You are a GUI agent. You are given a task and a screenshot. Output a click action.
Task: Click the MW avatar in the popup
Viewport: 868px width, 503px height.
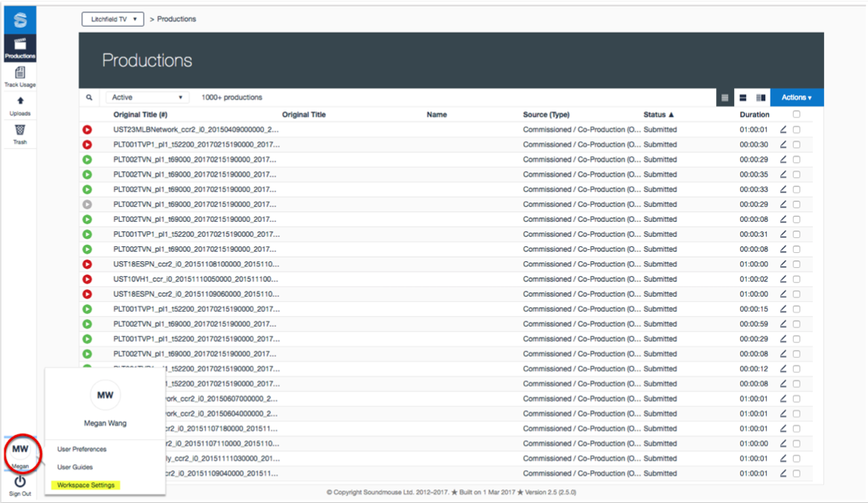(105, 395)
